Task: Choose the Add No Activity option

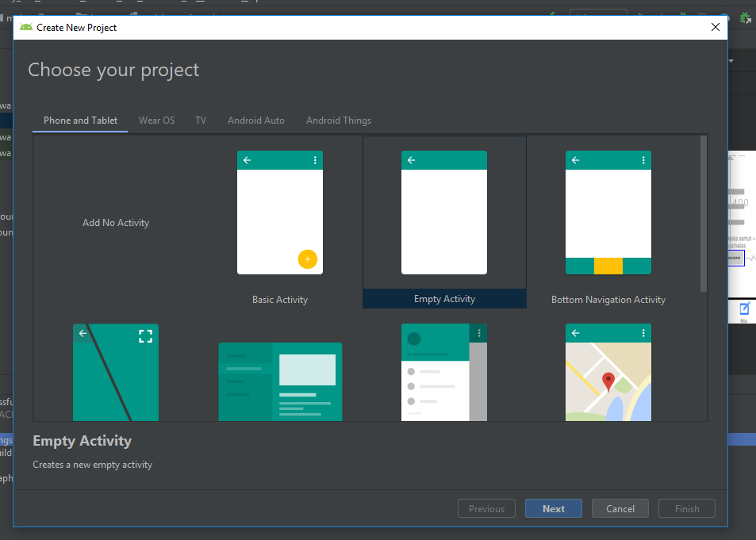Action: [116, 223]
